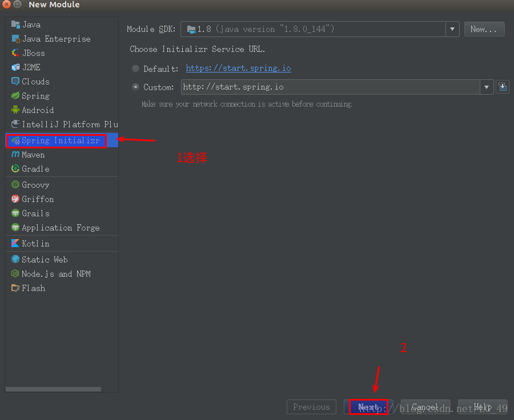
Task: Choose Static Web module type
Action: 62,259
